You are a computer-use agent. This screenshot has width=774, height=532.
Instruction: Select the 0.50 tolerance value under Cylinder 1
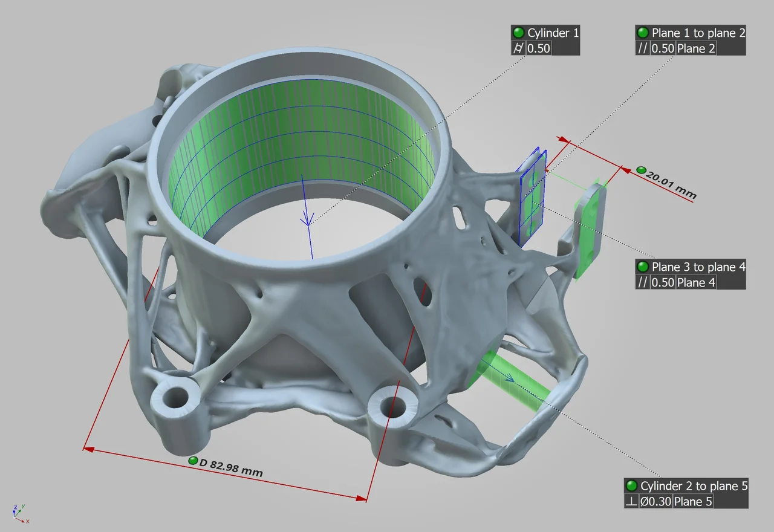[538, 48]
